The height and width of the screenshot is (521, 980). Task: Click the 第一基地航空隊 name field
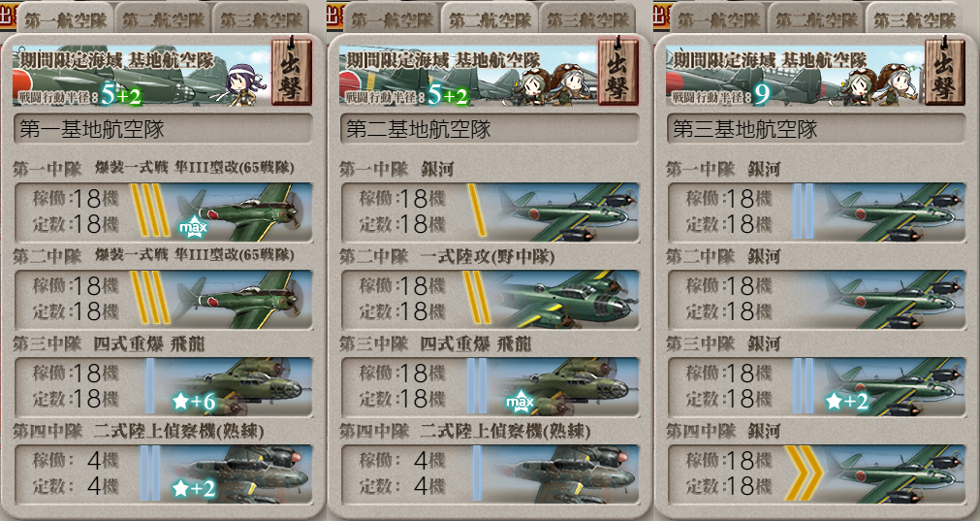point(163,129)
